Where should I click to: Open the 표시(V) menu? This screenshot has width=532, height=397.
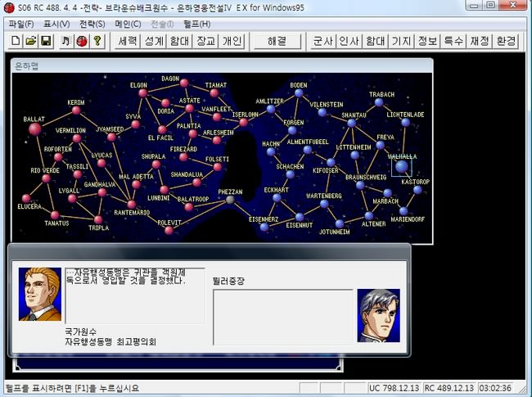click(56, 24)
